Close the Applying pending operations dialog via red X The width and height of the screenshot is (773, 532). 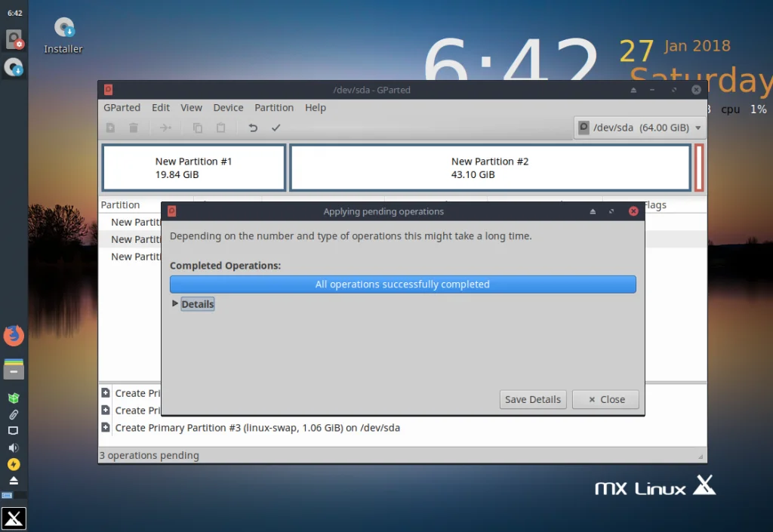[x=633, y=211]
